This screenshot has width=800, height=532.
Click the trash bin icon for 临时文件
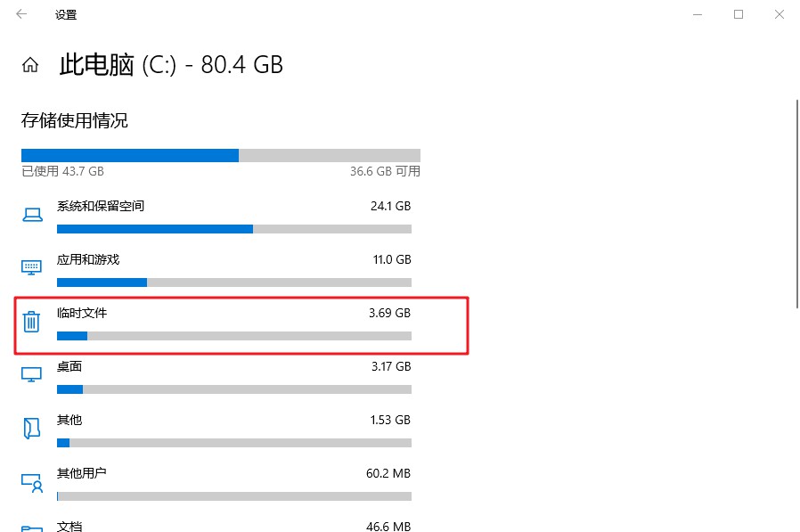coord(32,322)
